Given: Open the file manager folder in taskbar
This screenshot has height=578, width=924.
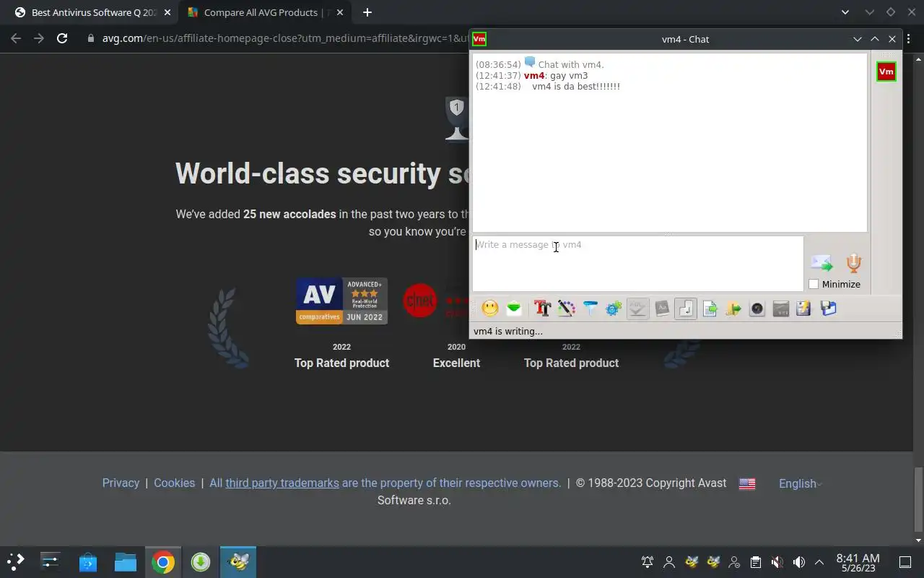Looking at the screenshot, I should click(x=126, y=561).
